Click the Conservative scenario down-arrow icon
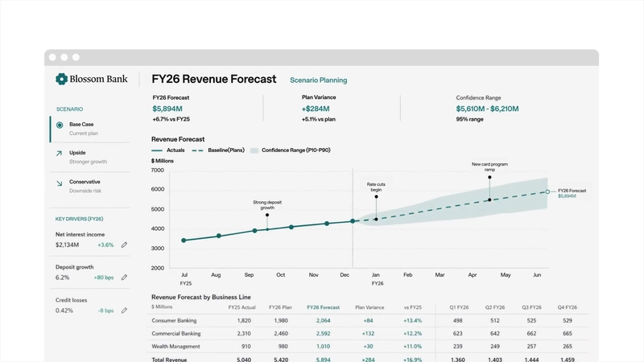Image resolution: width=644 pixels, height=362 pixels. pos(59,183)
